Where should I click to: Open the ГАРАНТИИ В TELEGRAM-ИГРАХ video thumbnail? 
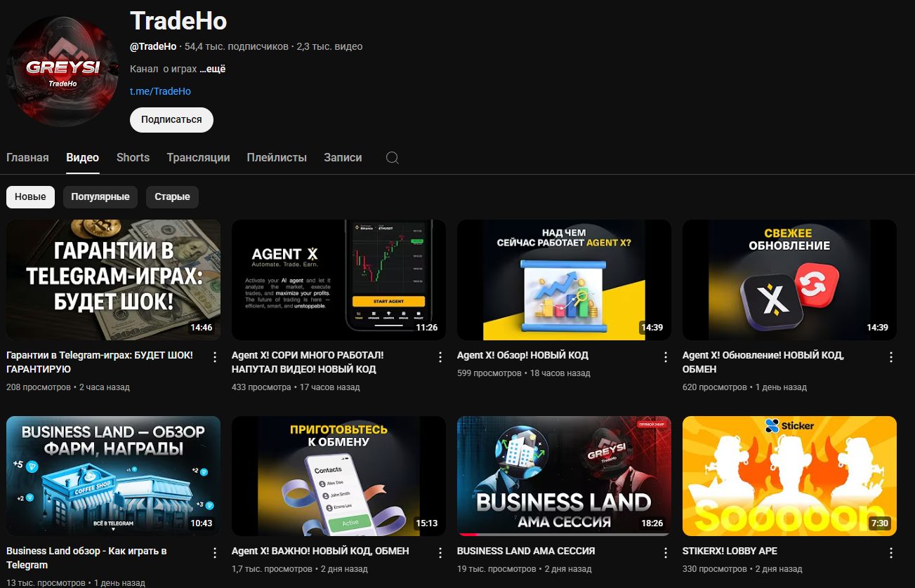(x=113, y=280)
